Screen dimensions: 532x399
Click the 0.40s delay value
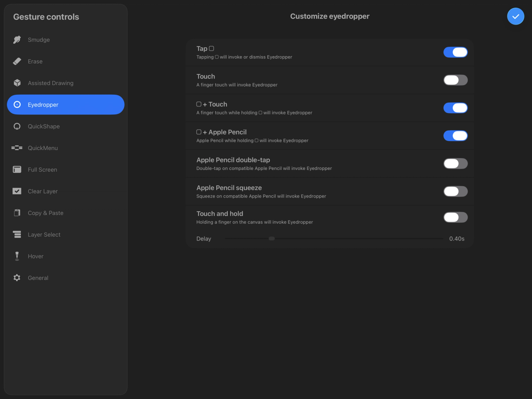[x=457, y=239]
